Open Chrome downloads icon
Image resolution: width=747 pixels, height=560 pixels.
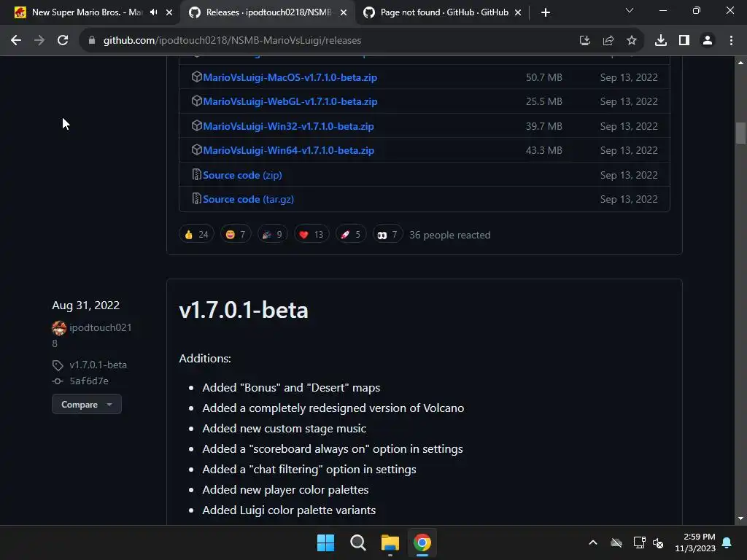(x=661, y=41)
